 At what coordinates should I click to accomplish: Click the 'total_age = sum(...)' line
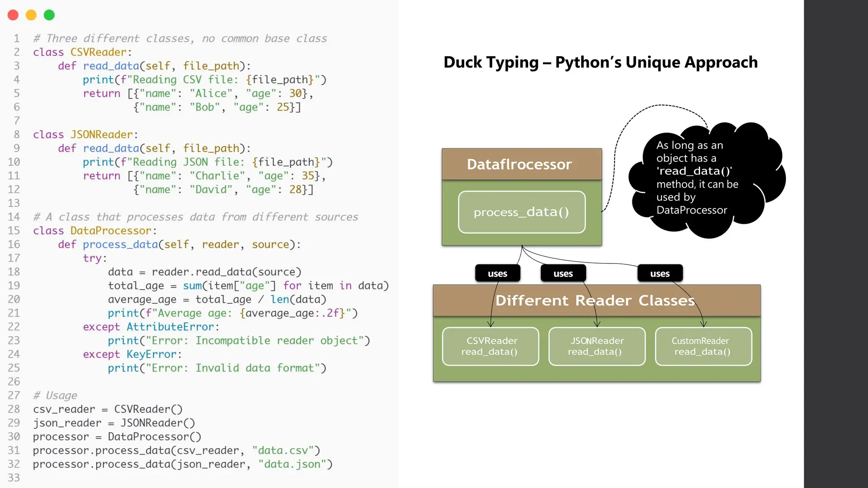coord(248,286)
